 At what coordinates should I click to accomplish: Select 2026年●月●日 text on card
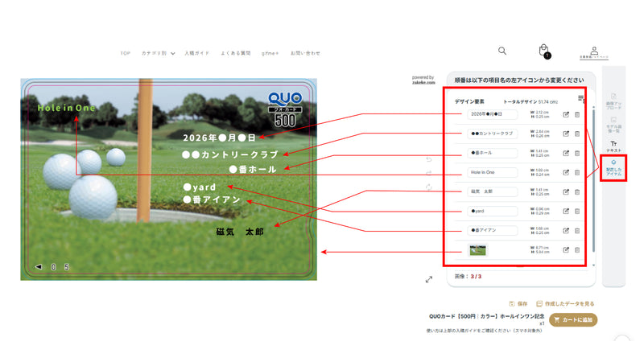(x=219, y=138)
